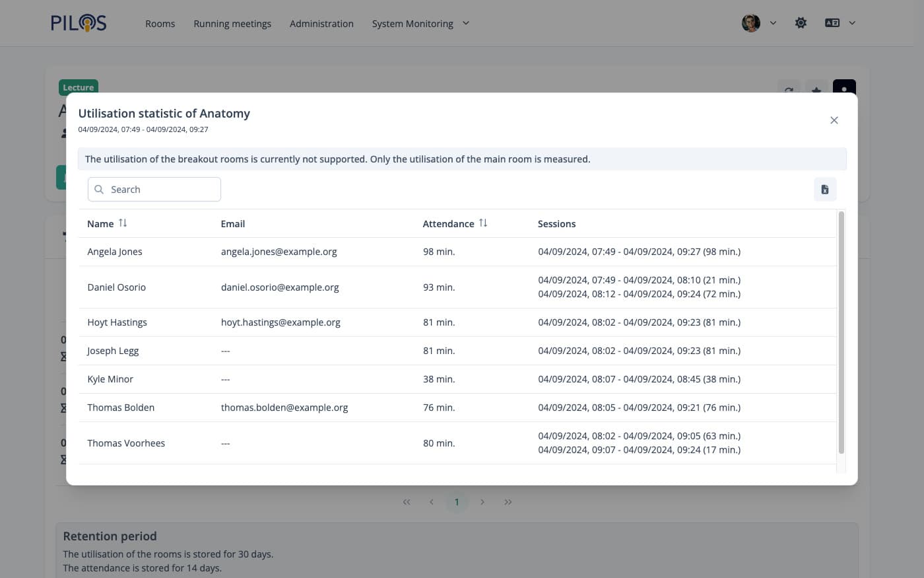Open the Administration page
The image size is (924, 578).
click(321, 24)
